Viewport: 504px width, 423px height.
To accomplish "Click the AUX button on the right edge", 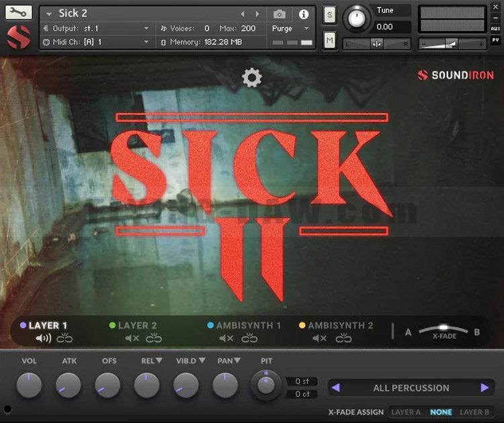I will pos(495,29).
